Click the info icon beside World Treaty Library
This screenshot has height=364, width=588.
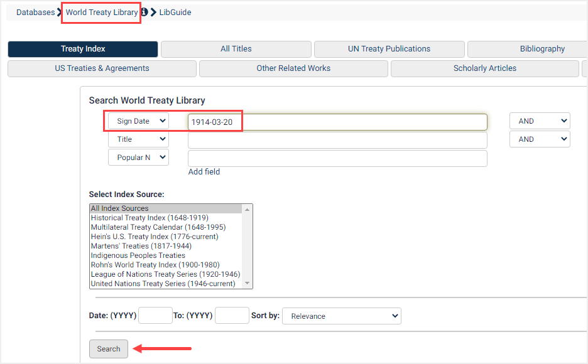(144, 12)
